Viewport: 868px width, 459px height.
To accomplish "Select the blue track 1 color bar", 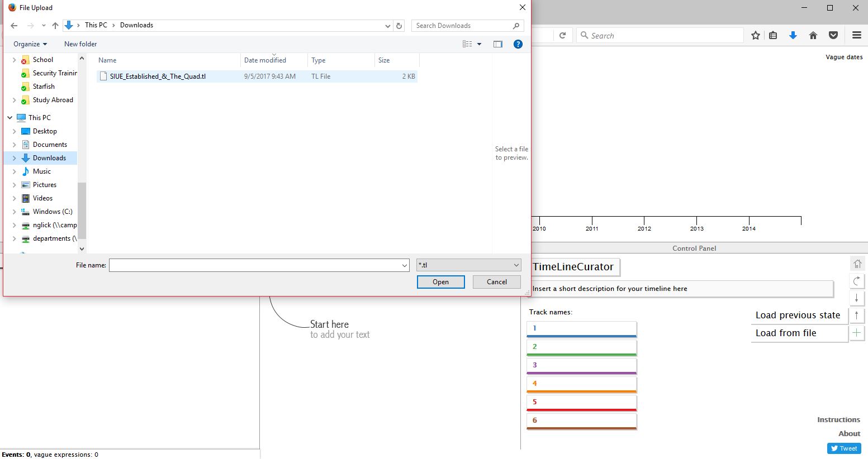I will [581, 336].
